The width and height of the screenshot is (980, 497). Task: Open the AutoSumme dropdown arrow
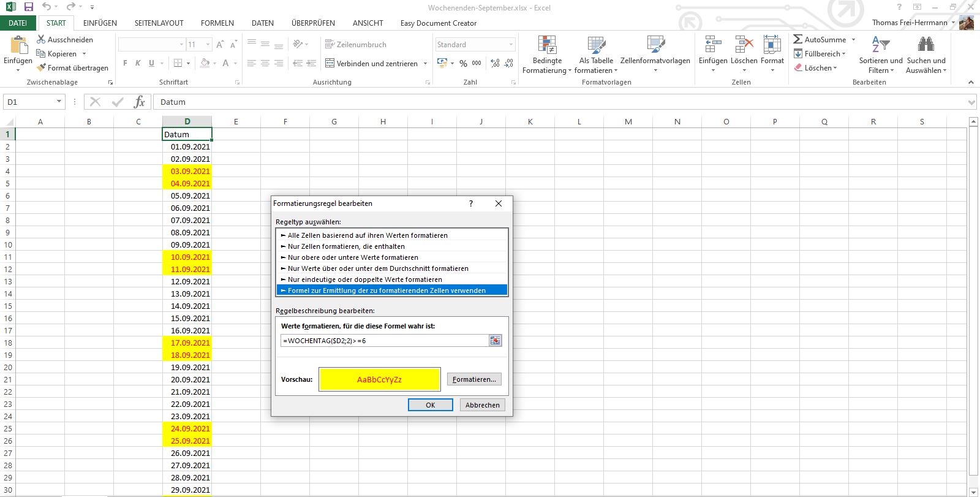tap(853, 39)
